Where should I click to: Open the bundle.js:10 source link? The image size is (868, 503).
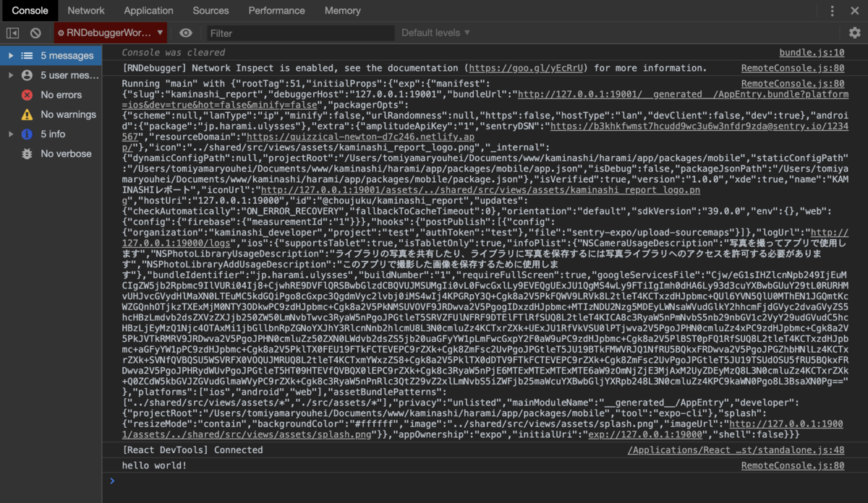click(x=812, y=53)
